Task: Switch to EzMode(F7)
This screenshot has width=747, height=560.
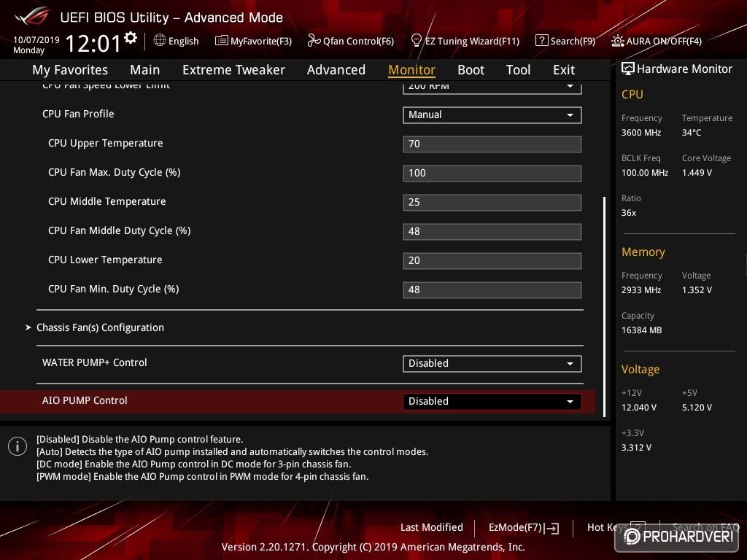Action: (524, 528)
